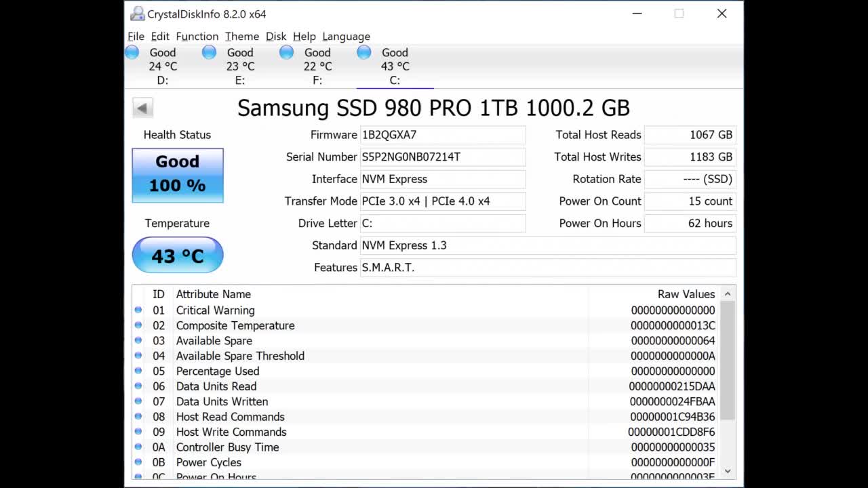Click the ID column header
The image size is (868, 488).
coord(158,294)
